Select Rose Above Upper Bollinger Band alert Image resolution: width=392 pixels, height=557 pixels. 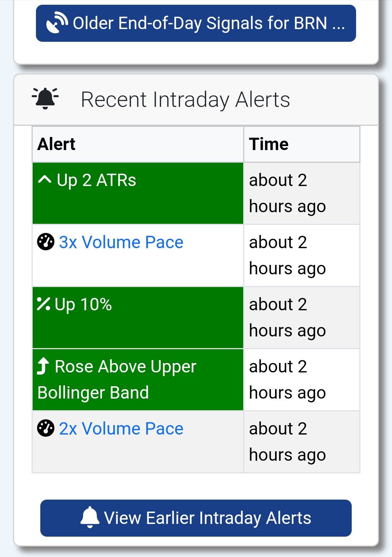pyautogui.click(x=138, y=380)
